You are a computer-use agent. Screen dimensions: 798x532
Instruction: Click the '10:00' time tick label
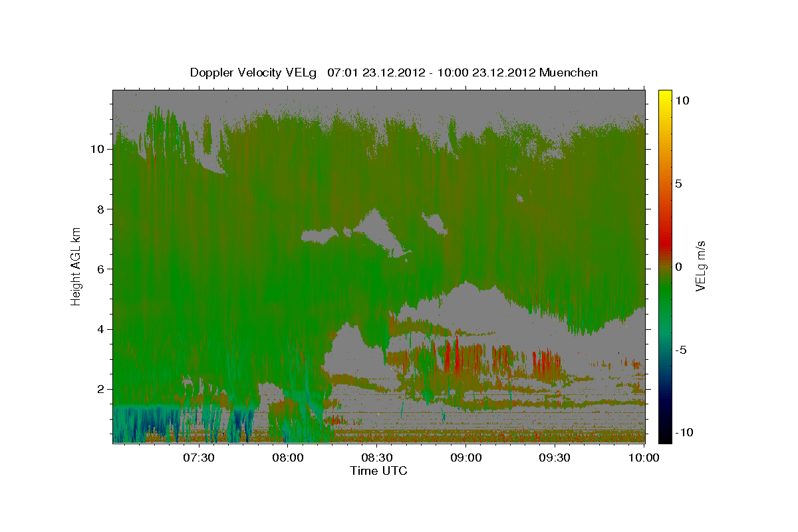click(644, 458)
